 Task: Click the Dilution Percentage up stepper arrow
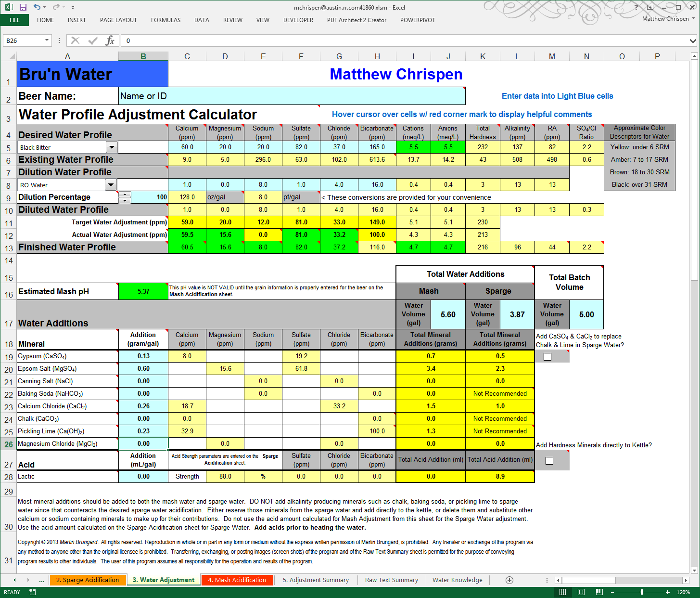tap(125, 194)
